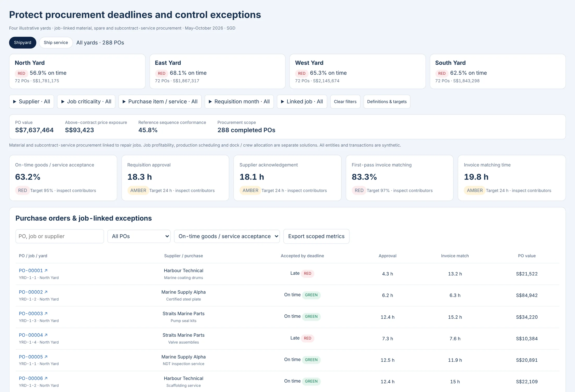575x392 pixels.
Task: Open PO-00004 external link arrow icon
Action: coord(46,335)
